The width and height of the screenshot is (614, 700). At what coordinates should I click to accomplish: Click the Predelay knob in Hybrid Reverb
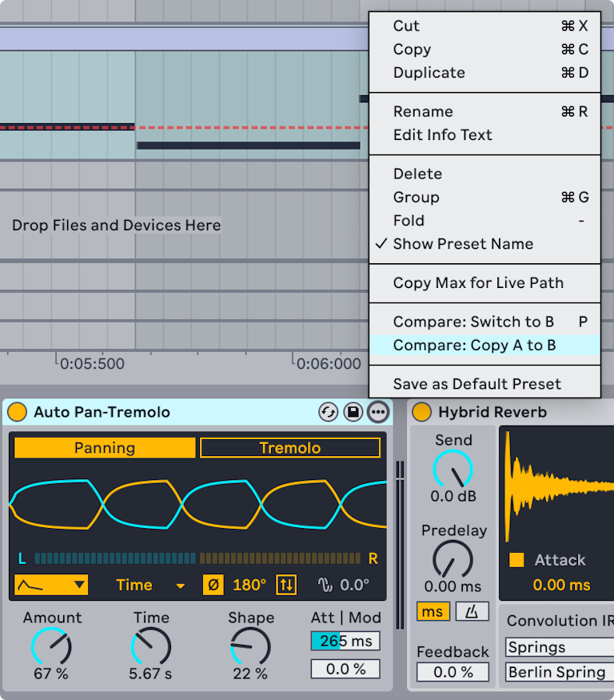click(x=453, y=560)
